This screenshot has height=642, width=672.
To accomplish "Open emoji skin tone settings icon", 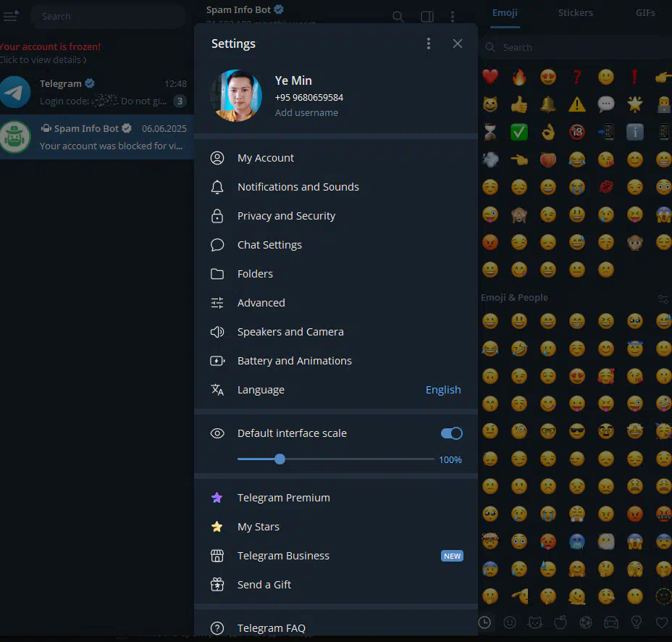I will click(x=663, y=299).
